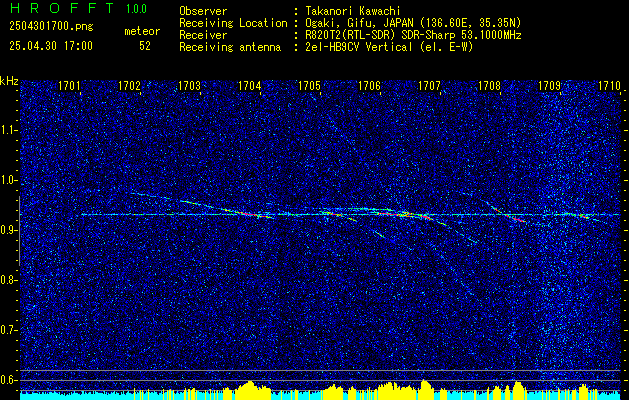
Task: Click the 0.9 kHz axis label
Action: (8, 230)
